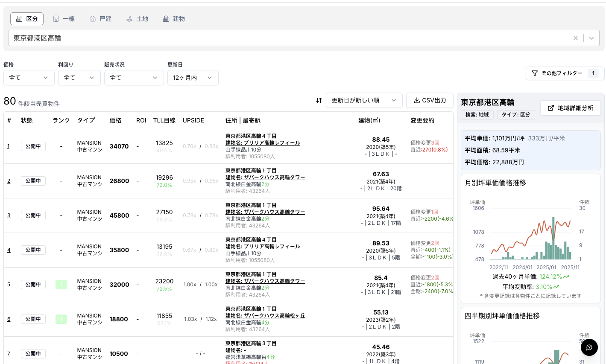Select the 戸建 property type icon
This screenshot has height=364, width=606.
pos(92,18)
